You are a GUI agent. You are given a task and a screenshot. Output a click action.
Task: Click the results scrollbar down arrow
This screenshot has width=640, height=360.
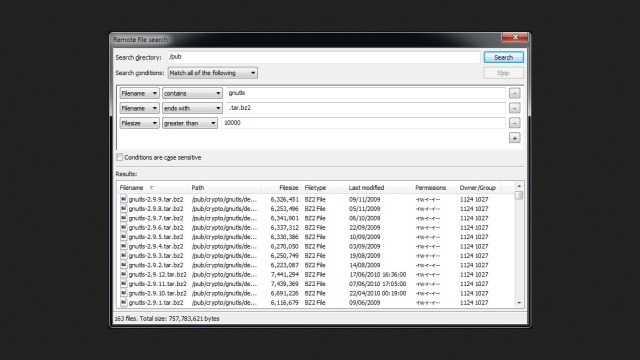pyautogui.click(x=519, y=303)
